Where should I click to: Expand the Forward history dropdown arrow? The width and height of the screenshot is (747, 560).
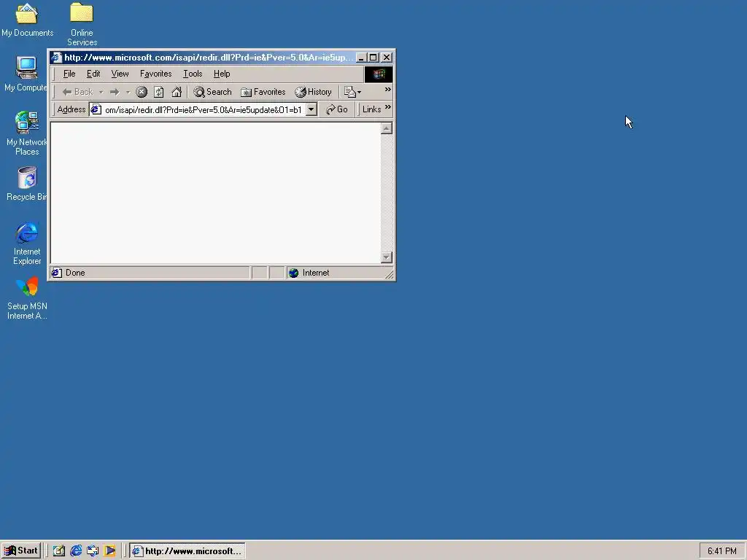point(128,92)
